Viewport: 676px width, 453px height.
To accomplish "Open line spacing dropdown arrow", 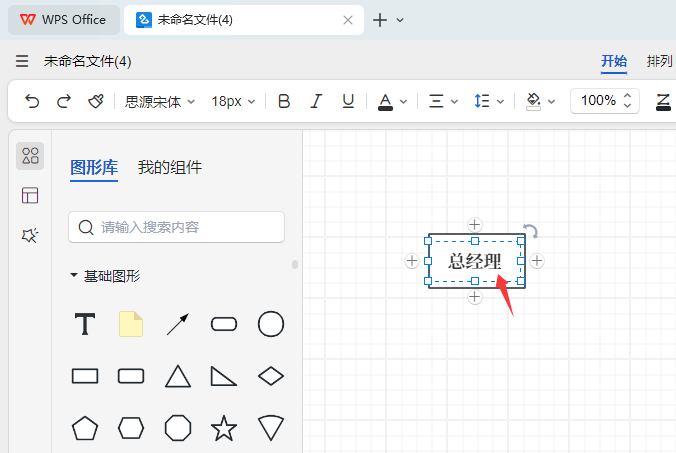I will (x=501, y=102).
